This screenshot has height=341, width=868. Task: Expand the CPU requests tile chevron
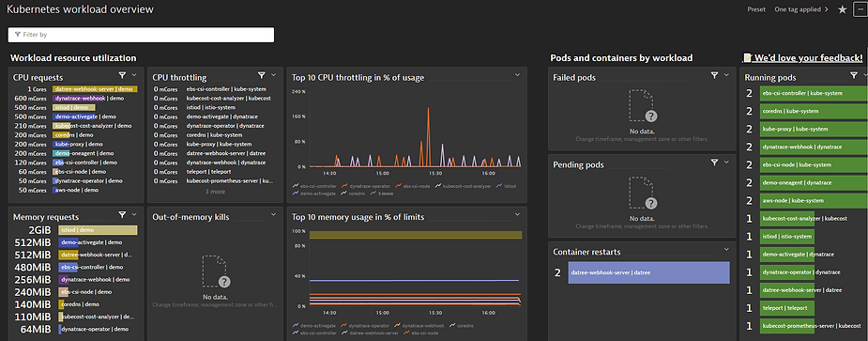point(134,75)
